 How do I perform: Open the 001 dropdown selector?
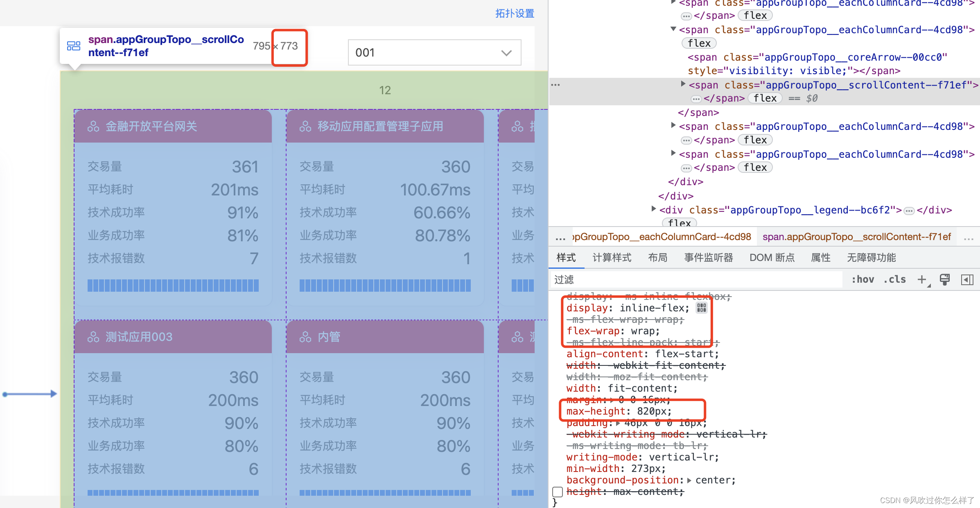coord(434,52)
